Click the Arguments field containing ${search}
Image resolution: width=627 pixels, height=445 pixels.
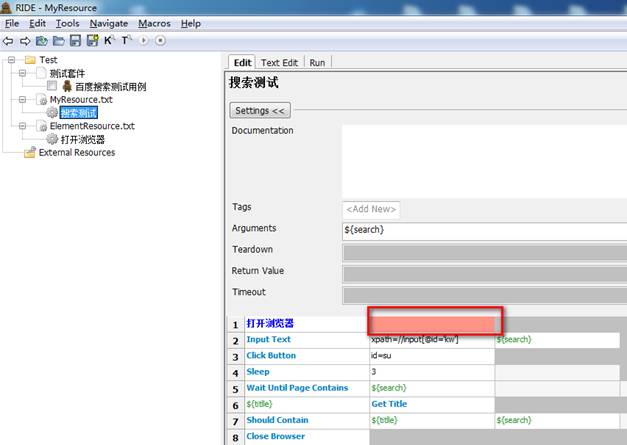point(485,231)
